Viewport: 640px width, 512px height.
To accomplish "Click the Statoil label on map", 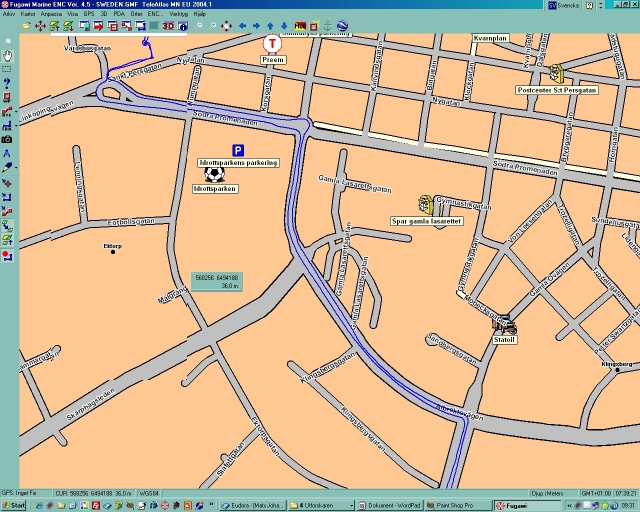I will 504,340.
